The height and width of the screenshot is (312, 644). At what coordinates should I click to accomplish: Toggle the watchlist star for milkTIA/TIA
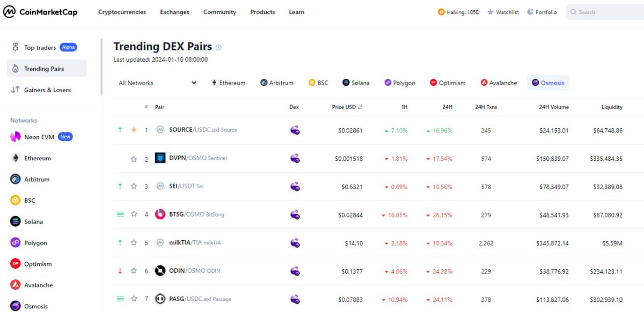click(x=134, y=243)
